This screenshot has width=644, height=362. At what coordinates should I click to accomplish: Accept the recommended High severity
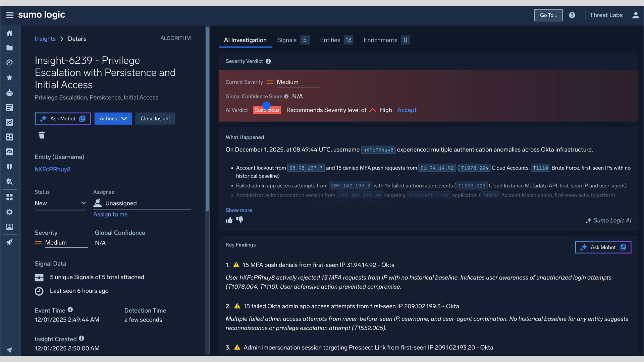point(407,110)
